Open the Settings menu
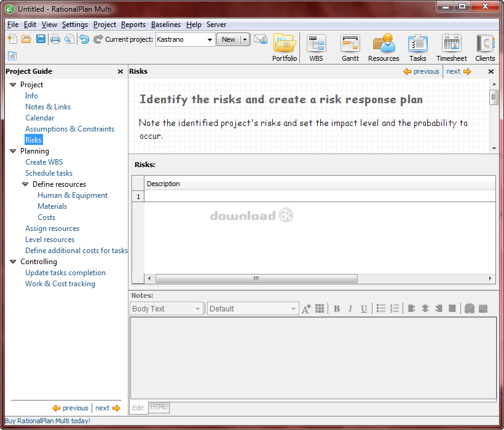 75,25
